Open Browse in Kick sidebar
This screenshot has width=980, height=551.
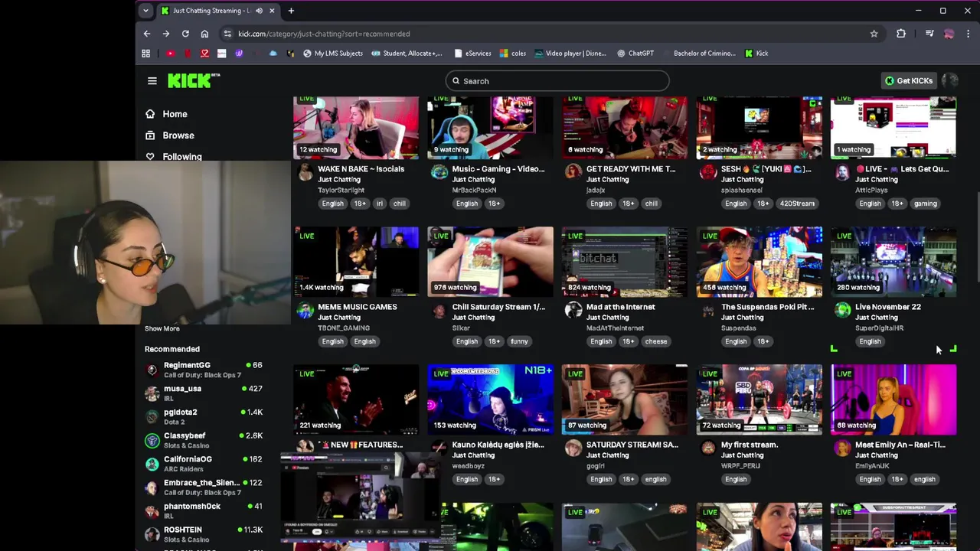(178, 135)
